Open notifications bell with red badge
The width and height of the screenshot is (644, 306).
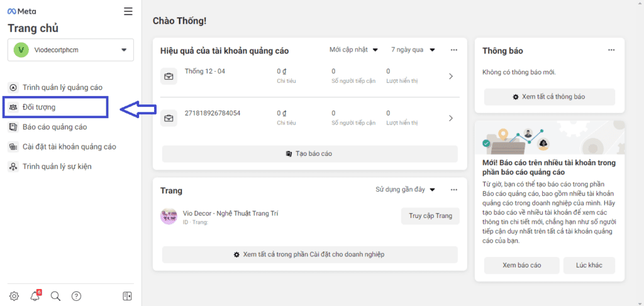click(35, 296)
